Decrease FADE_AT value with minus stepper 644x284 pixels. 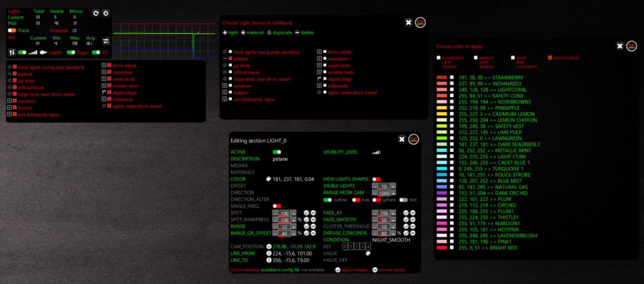(375, 214)
